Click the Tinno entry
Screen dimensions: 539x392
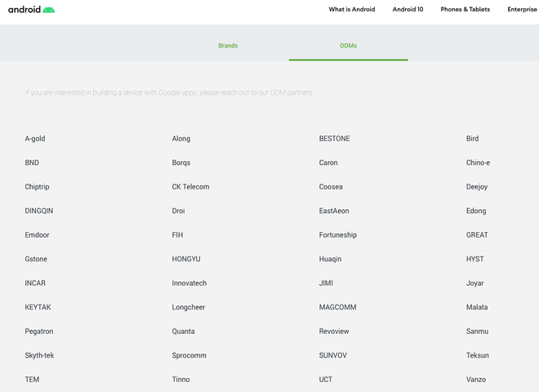[180, 379]
